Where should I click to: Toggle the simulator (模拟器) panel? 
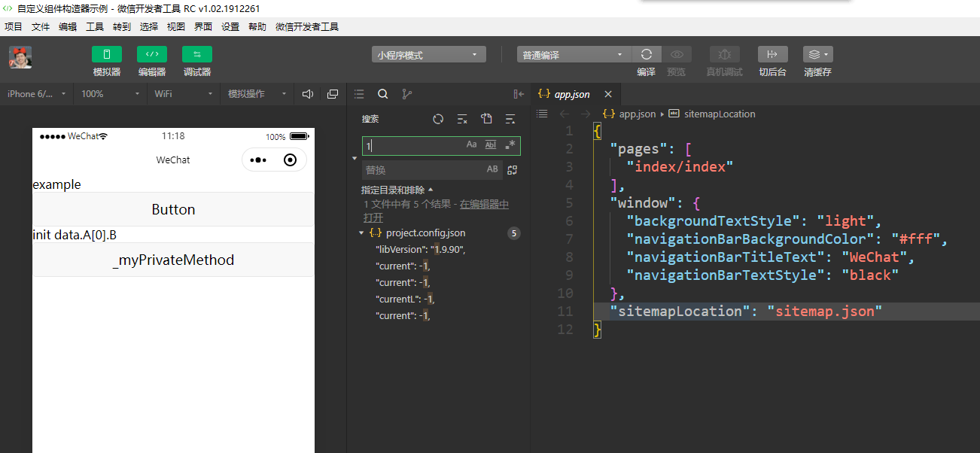point(107,54)
